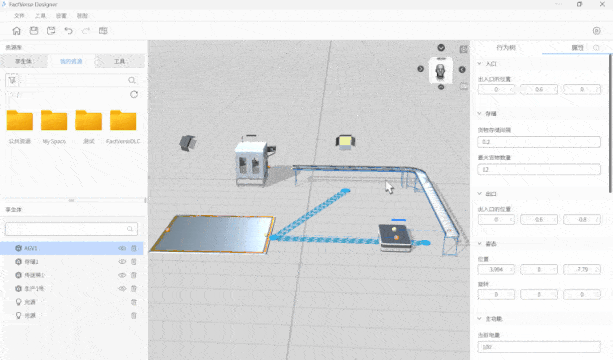Click the home icon in toolbar

[x=16, y=31]
